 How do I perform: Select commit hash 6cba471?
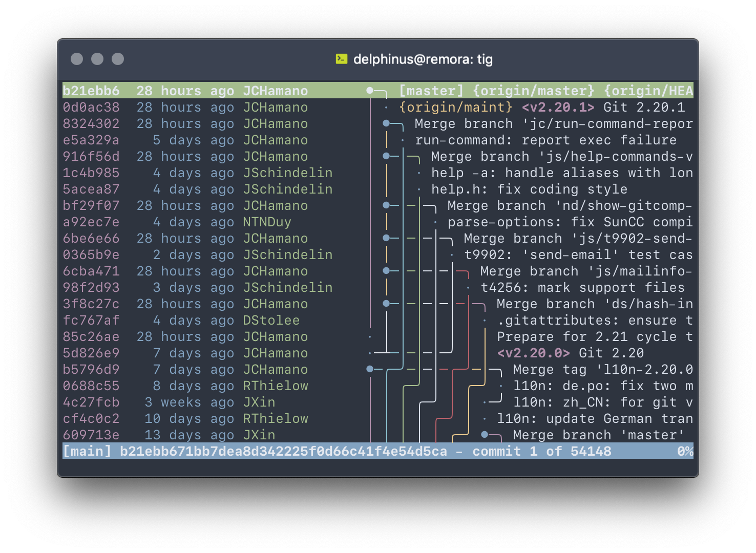(x=91, y=271)
